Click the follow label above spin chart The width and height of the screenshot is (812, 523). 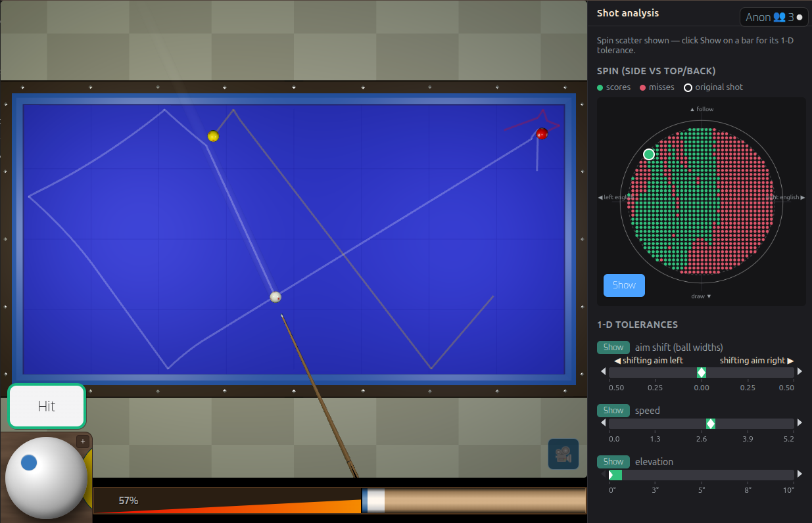coord(702,109)
